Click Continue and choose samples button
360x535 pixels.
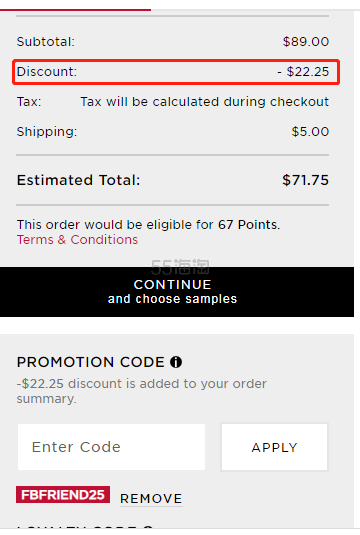[x=177, y=292]
